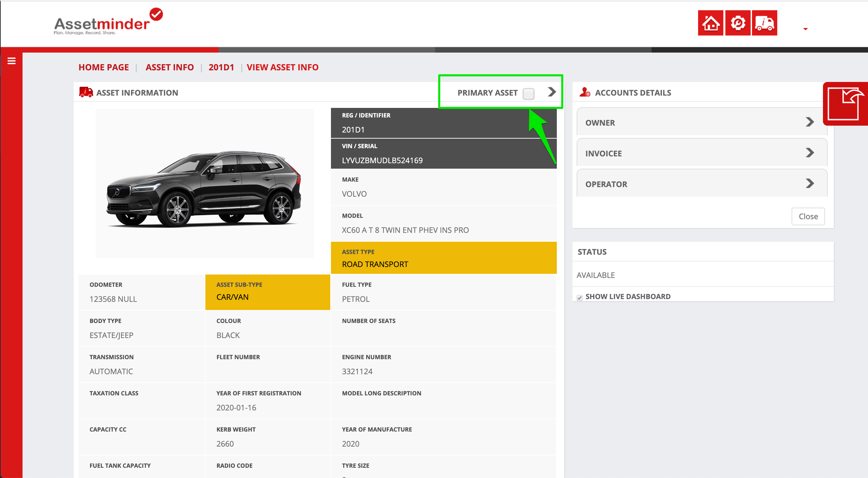
Task: Click the Radio Code label
Action: (x=234, y=466)
